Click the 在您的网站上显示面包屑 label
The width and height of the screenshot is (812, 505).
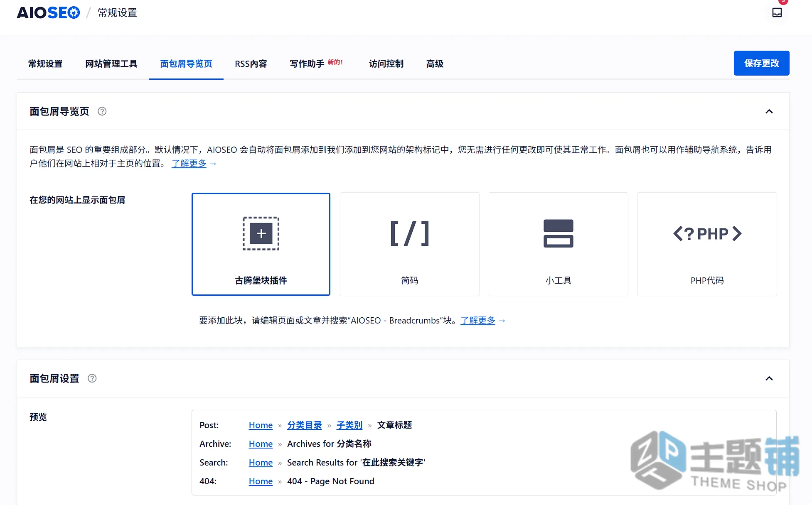click(x=77, y=200)
